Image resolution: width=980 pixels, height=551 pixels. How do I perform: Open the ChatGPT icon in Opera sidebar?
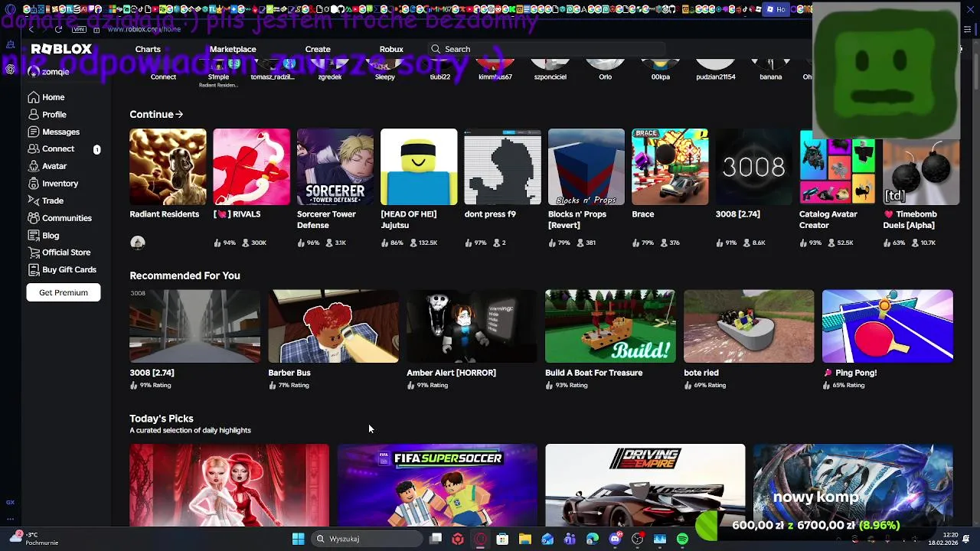click(10, 69)
